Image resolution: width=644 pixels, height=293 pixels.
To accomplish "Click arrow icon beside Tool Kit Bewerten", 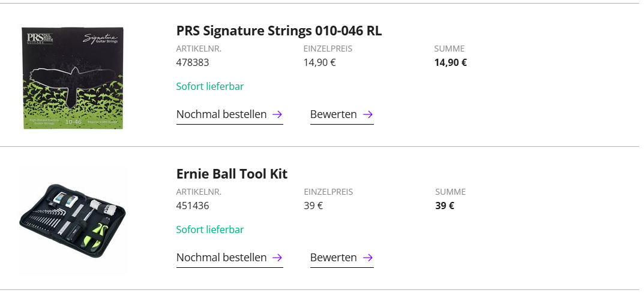I will pyautogui.click(x=368, y=258).
